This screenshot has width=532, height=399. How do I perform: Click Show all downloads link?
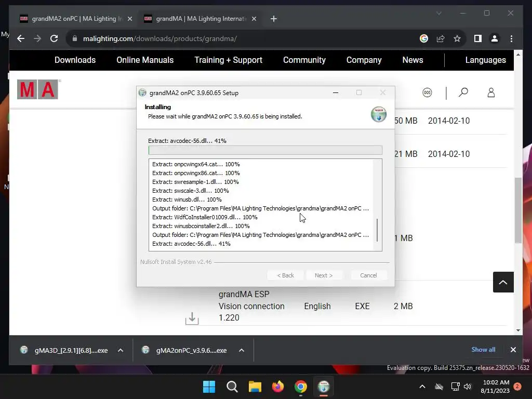[x=483, y=350]
